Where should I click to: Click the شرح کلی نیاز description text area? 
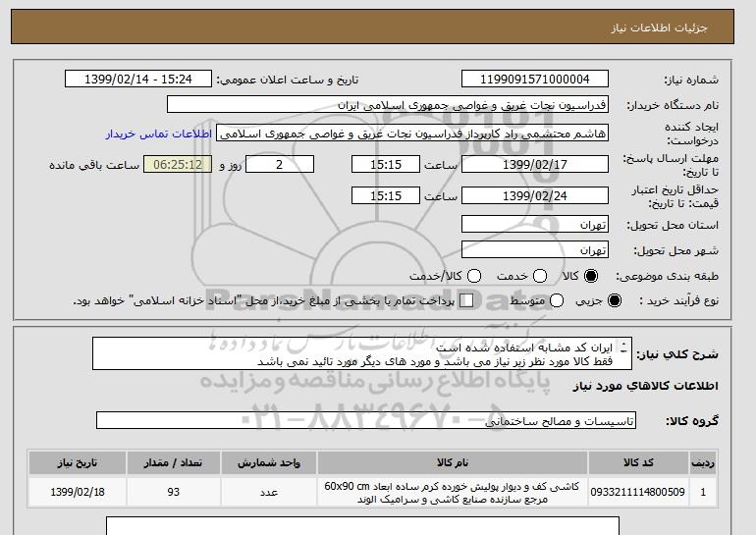pos(362,353)
